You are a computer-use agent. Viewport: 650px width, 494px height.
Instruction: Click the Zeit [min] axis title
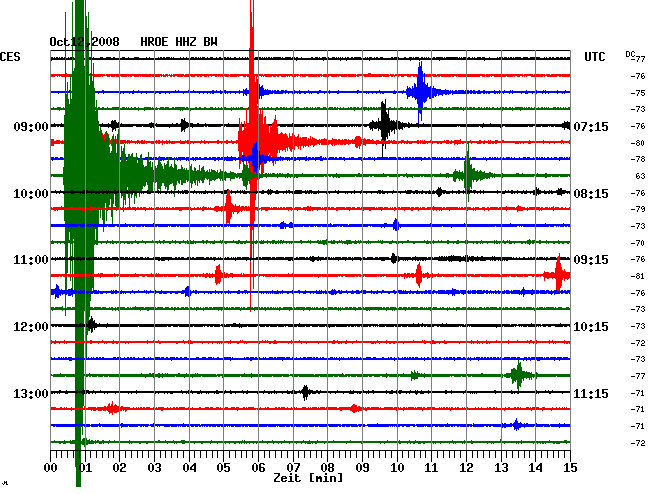[308, 478]
